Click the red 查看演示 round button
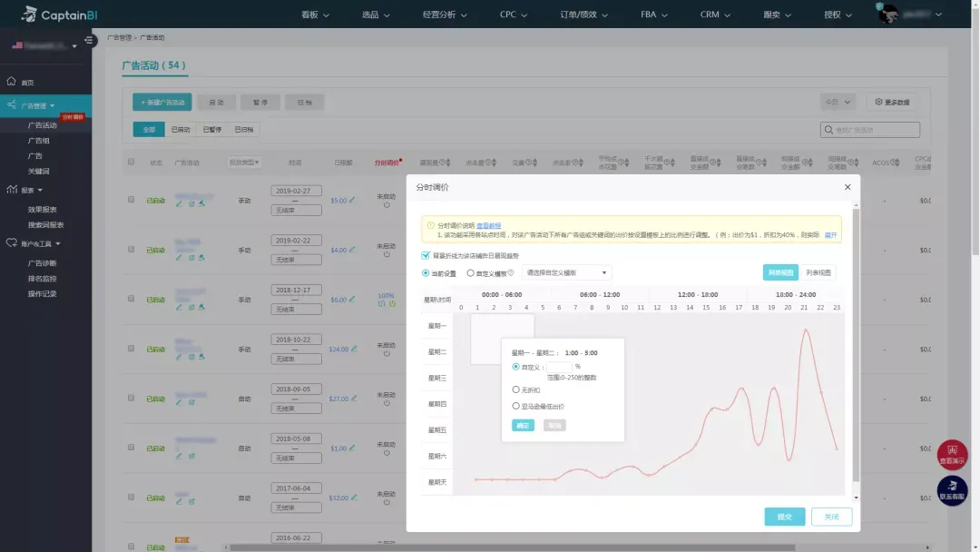The image size is (980, 552). [x=952, y=455]
